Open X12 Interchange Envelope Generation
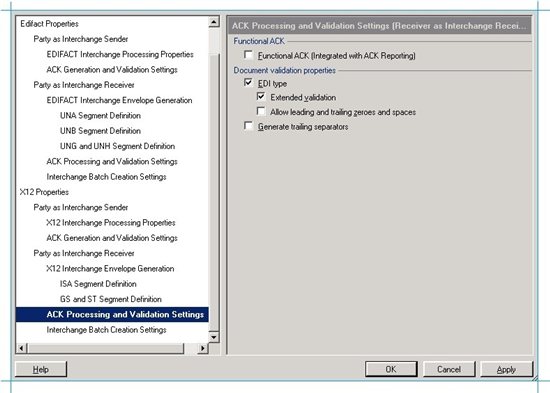The width and height of the screenshot is (550, 393). click(110, 268)
